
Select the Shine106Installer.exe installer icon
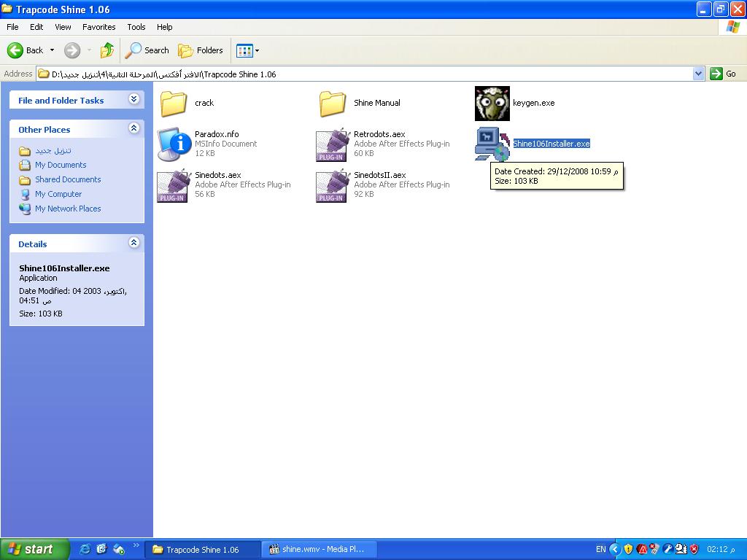[x=492, y=144]
